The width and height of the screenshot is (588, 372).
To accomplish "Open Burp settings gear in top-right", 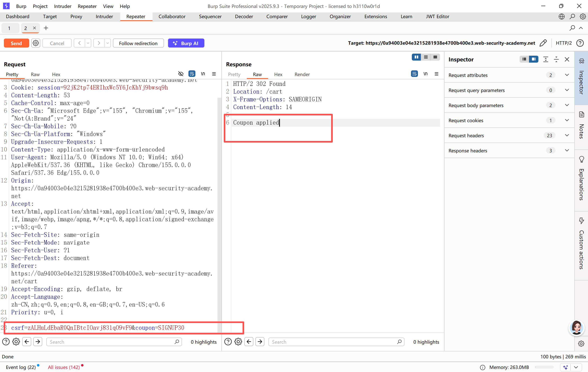I will [583, 16].
